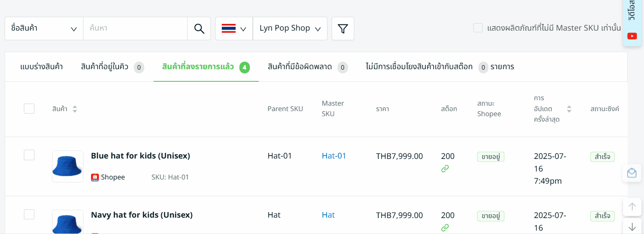Click the scroll-down arrow icon

632,227
